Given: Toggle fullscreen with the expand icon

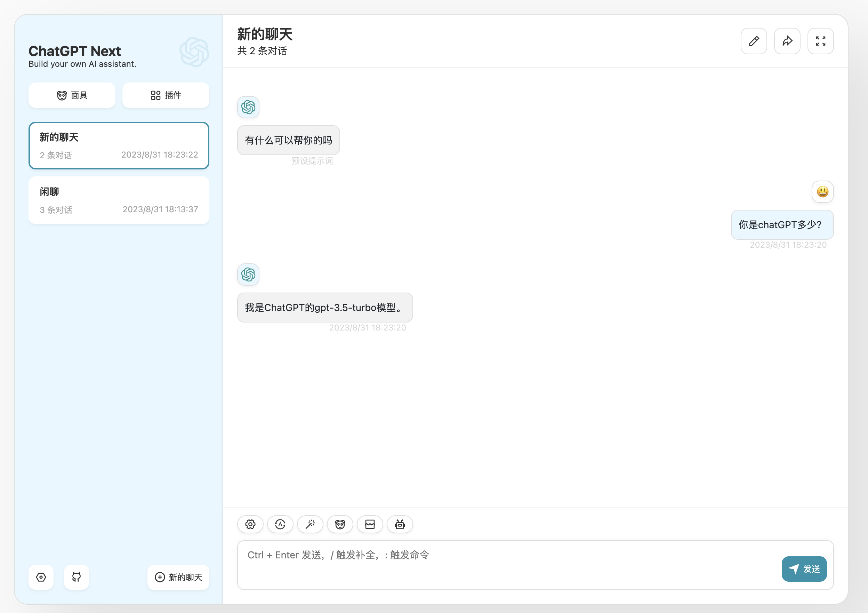Looking at the screenshot, I should (820, 41).
